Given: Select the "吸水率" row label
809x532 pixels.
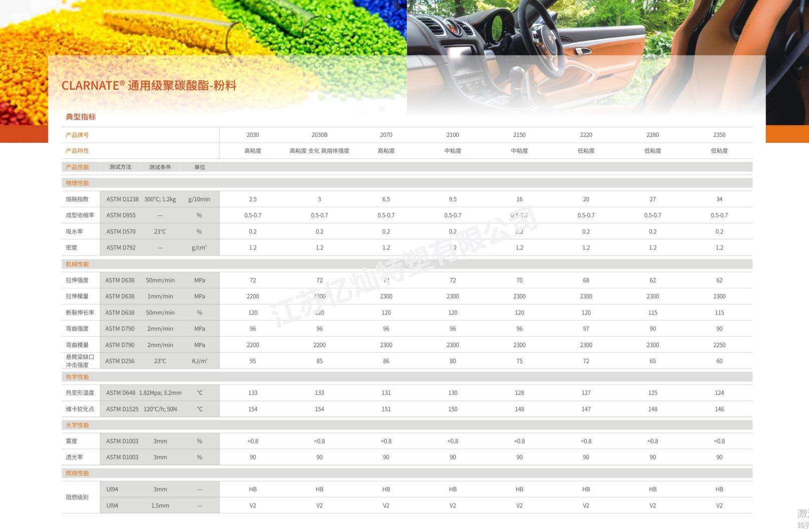Looking at the screenshot, I should 74,231.
